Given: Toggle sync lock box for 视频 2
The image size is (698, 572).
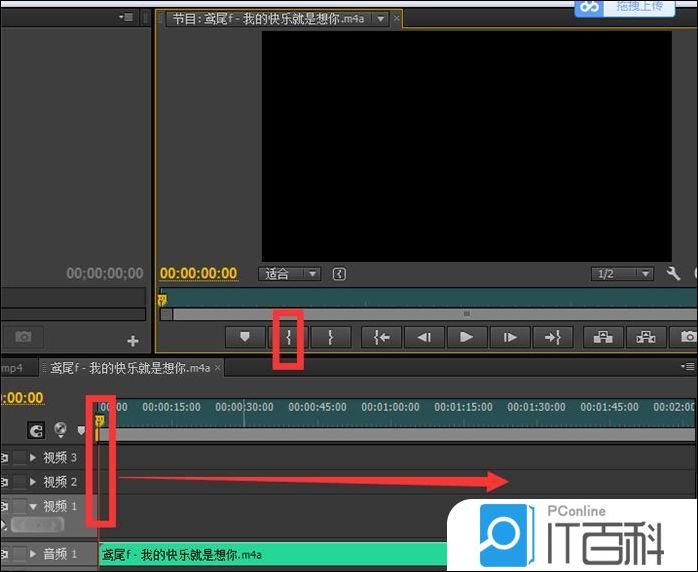Looking at the screenshot, I should [x=20, y=482].
